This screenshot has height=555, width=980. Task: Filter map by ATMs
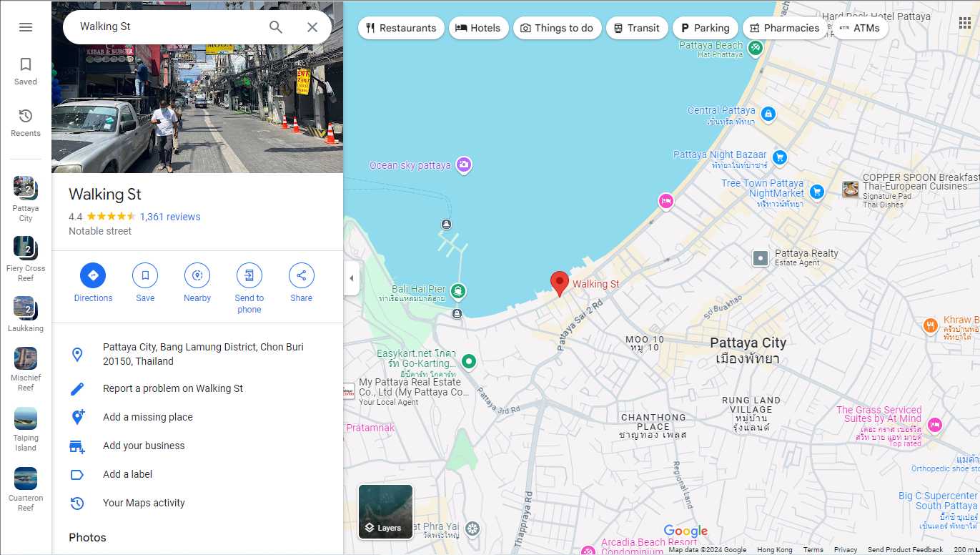pos(860,28)
